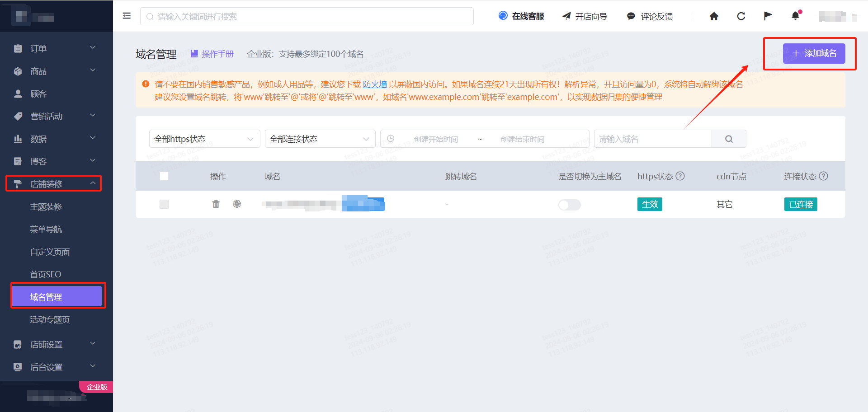Image resolution: width=868 pixels, height=412 pixels.
Task: Expand the 订单 menu chevron
Action: click(x=93, y=47)
